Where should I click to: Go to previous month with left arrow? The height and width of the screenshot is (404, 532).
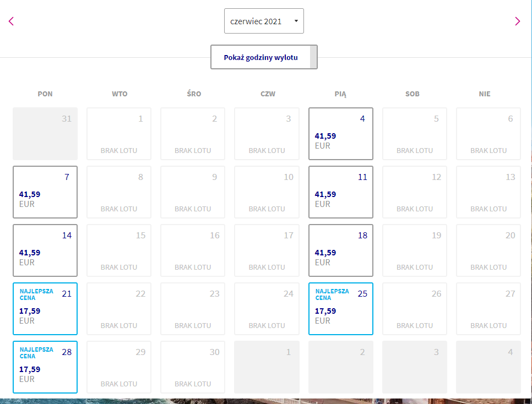click(11, 21)
